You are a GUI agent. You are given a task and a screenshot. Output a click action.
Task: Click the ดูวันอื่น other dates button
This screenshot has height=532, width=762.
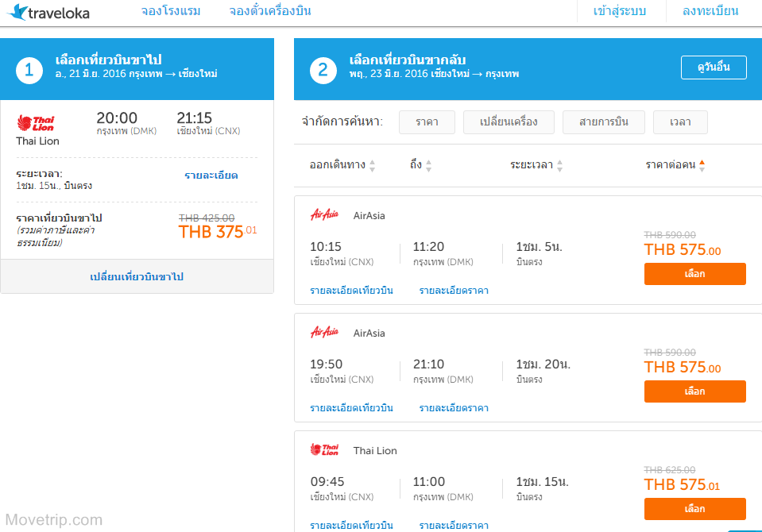(714, 67)
